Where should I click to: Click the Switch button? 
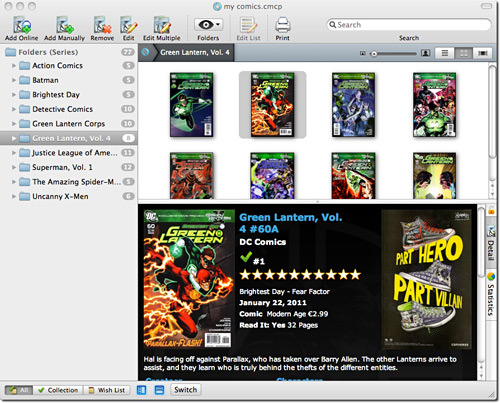pyautogui.click(x=185, y=390)
